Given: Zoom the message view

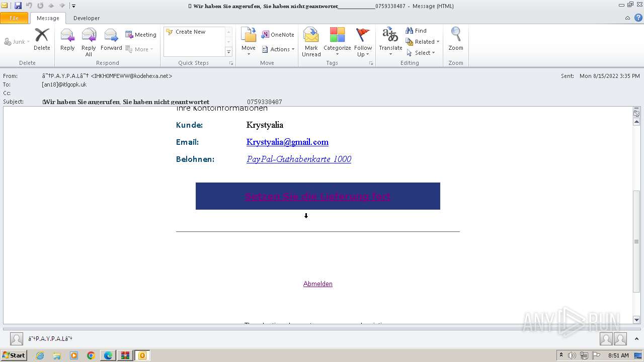Looking at the screenshot, I should click(456, 39).
